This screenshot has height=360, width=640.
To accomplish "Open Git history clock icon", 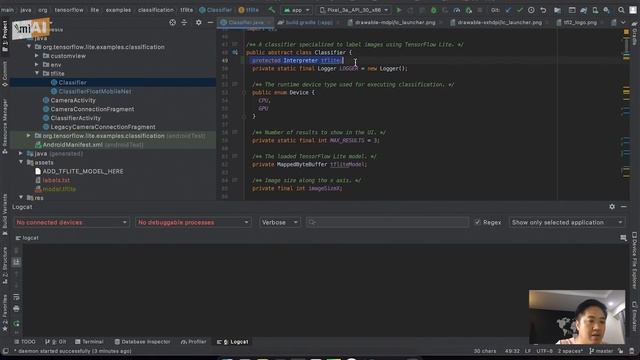I will [531, 10].
